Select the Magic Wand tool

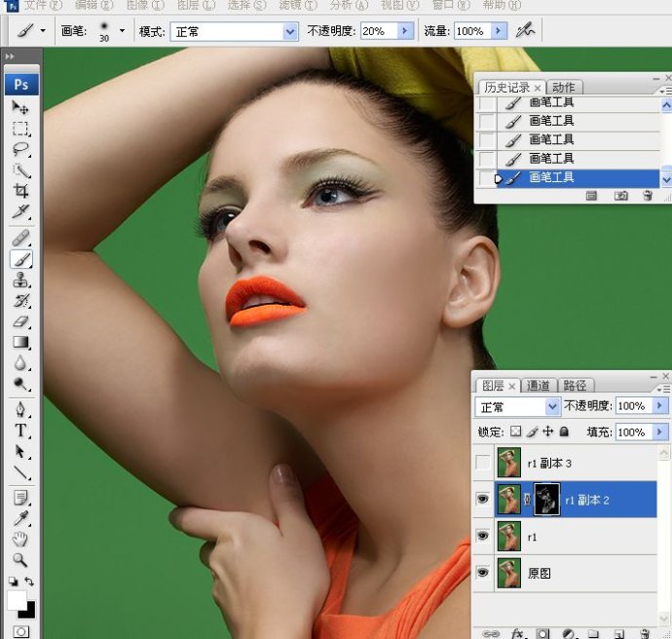click(20, 170)
